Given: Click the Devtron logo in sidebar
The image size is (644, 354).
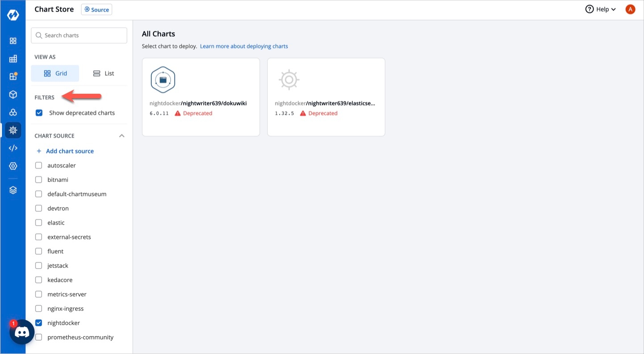Looking at the screenshot, I should pyautogui.click(x=13, y=15).
